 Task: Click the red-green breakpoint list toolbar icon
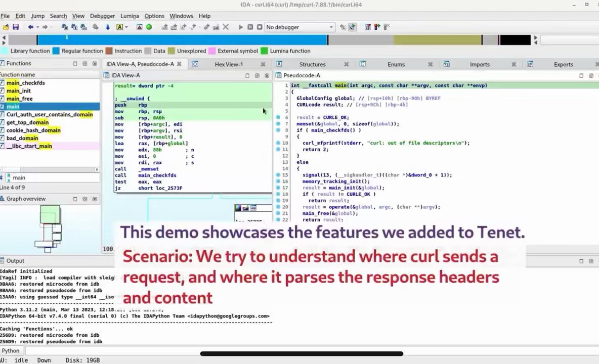pyautogui.click(x=377, y=27)
